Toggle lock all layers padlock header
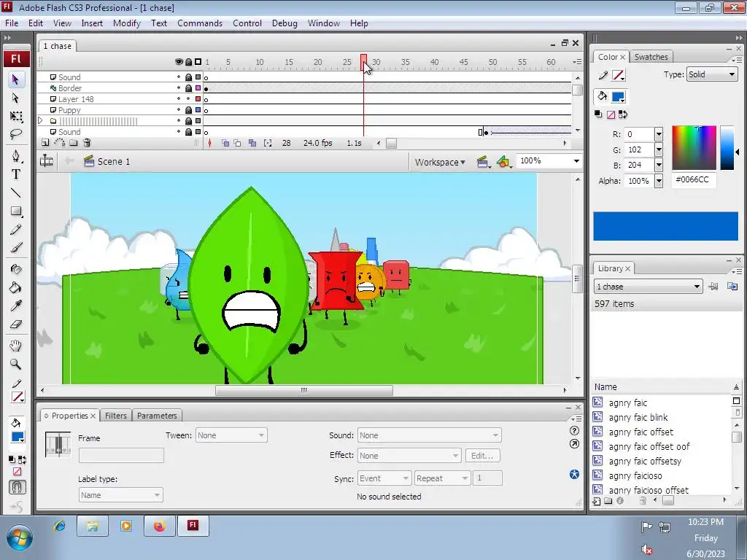The image size is (747, 560). 189,62
